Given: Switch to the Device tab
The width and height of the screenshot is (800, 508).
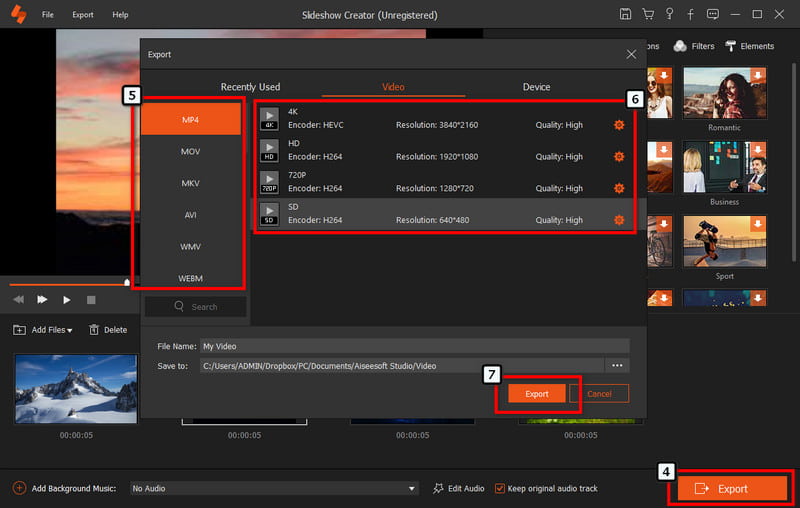Looking at the screenshot, I should click(x=536, y=87).
